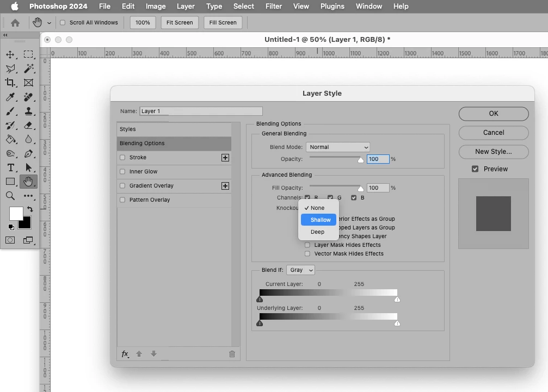
Task: Select the Eyedropper tool
Action: coord(10,97)
